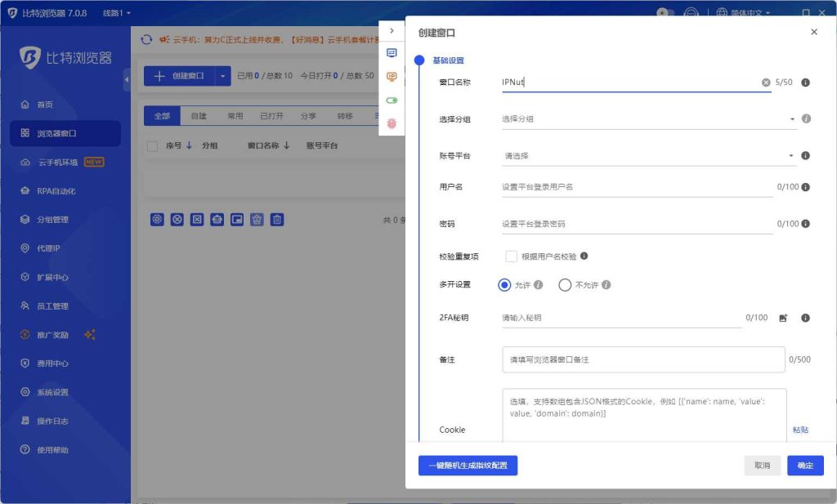Expand the side strip chevron arrow
The height and width of the screenshot is (504, 837).
click(x=392, y=31)
